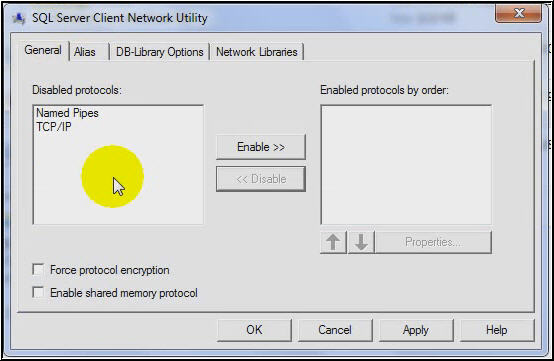Click the << Disable button
The width and height of the screenshot is (554, 361).
pos(261,179)
